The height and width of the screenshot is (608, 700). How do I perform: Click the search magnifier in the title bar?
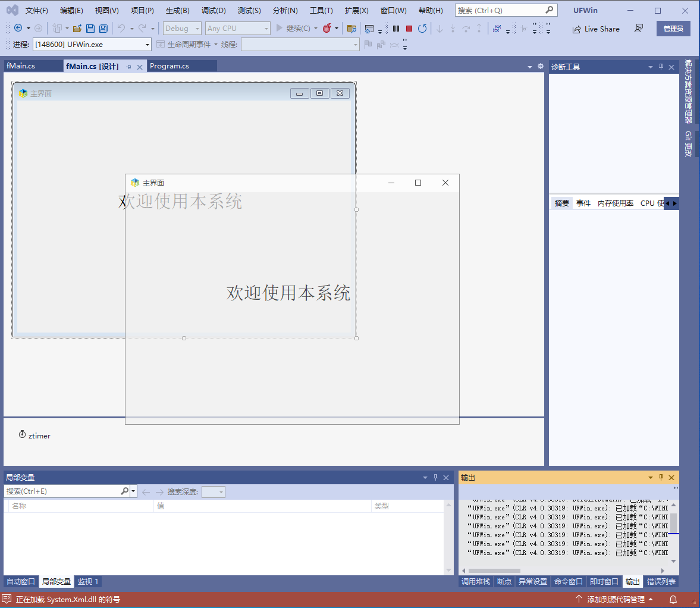tap(549, 10)
